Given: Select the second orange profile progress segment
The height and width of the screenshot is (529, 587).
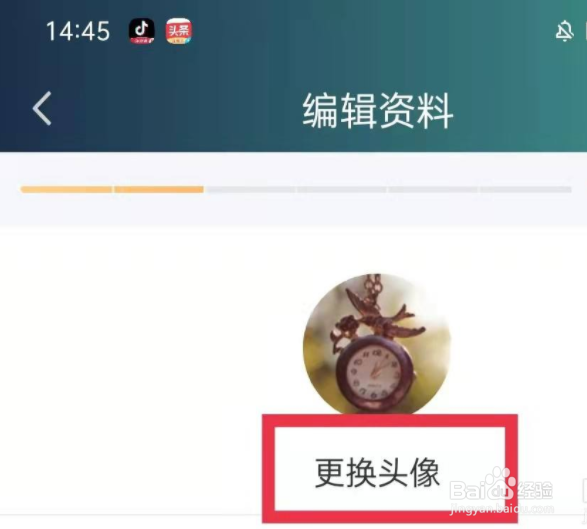Looking at the screenshot, I should click(x=159, y=189).
